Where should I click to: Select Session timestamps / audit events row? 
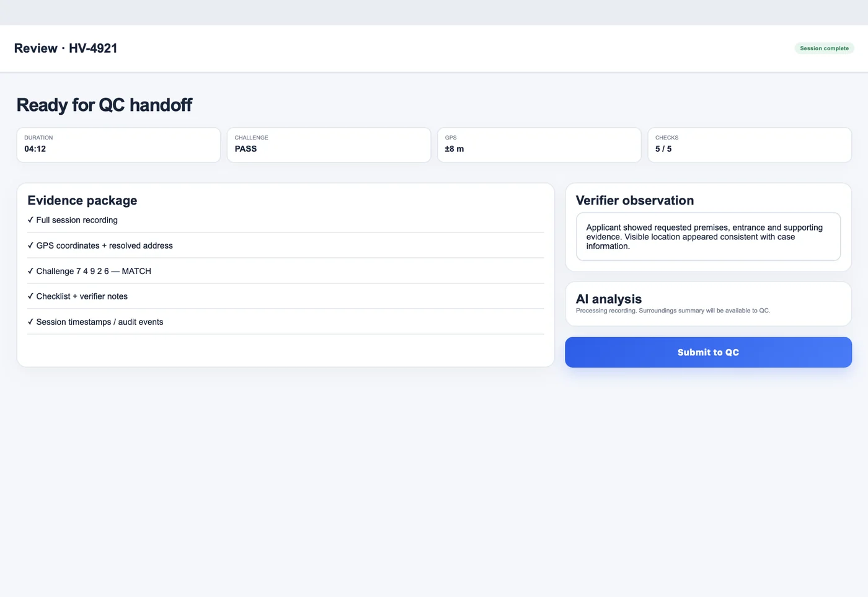point(285,322)
